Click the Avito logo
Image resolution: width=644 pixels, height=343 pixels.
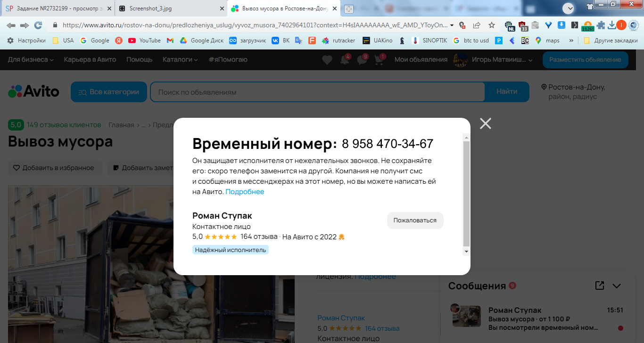pyautogui.click(x=33, y=91)
